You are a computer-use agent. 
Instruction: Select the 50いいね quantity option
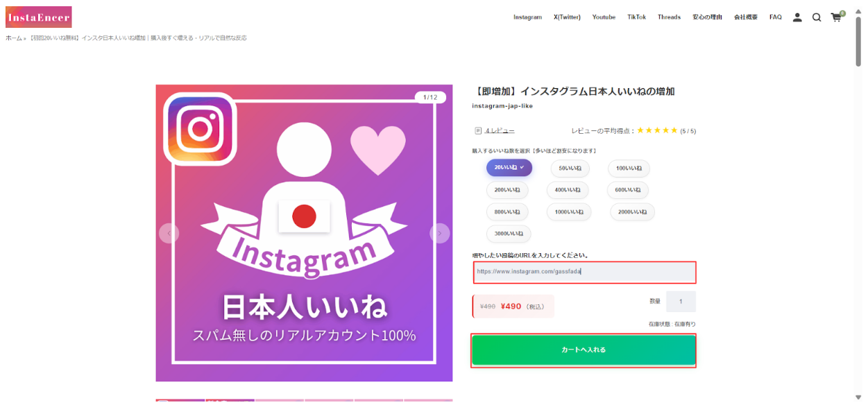click(x=569, y=169)
